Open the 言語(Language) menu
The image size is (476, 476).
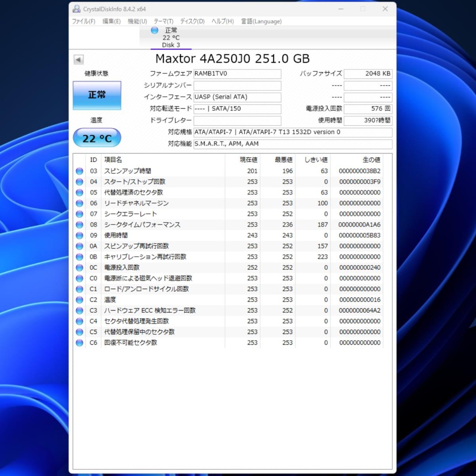point(261,22)
